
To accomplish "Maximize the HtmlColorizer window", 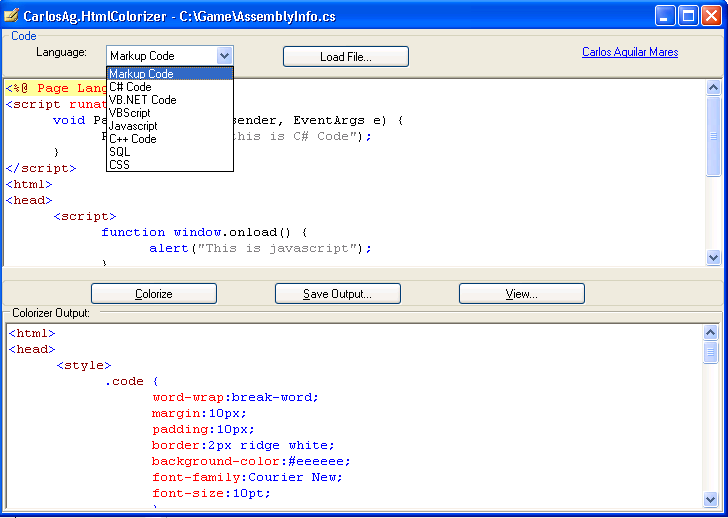I will 688,16.
